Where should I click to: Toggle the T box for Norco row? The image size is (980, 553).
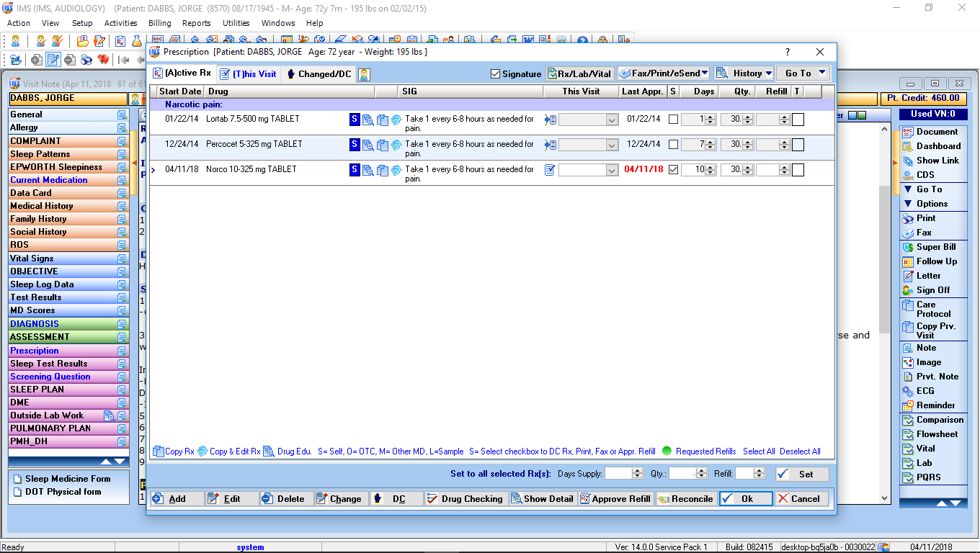(798, 170)
